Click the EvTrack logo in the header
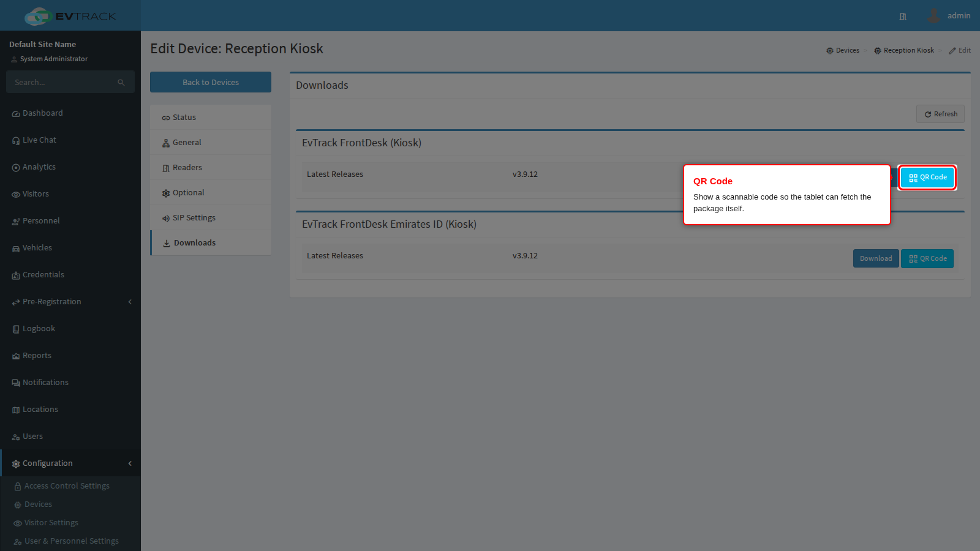The width and height of the screenshot is (980, 551). [x=70, y=16]
